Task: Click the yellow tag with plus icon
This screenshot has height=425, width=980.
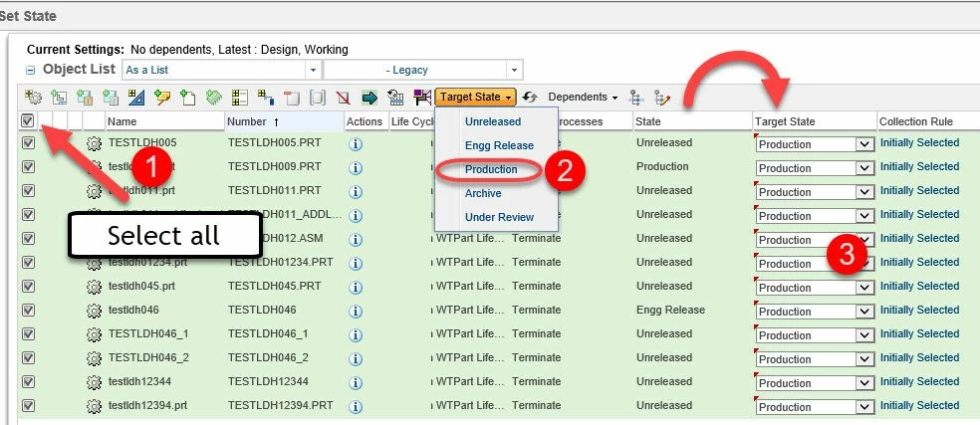Action: tap(162, 97)
